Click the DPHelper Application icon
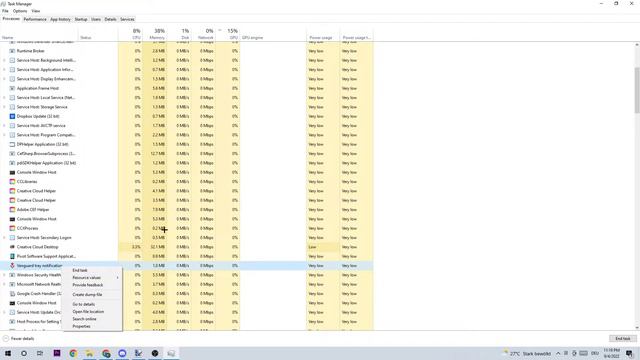The image size is (640, 360). 12,144
